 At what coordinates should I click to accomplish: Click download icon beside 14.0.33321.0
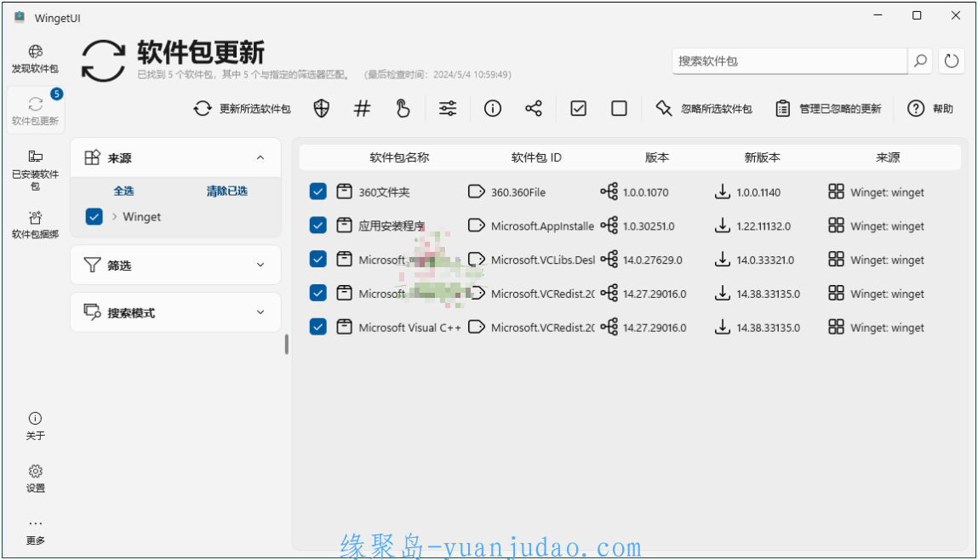pyautogui.click(x=723, y=259)
